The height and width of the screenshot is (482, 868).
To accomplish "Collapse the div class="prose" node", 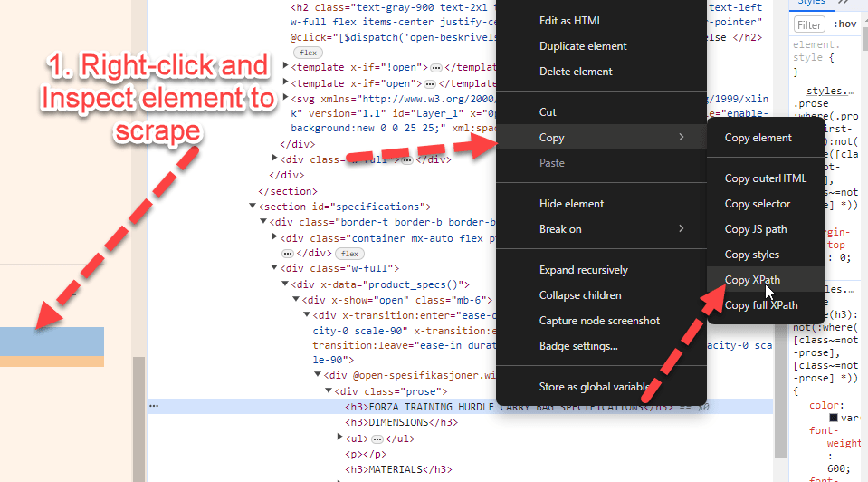I will tap(329, 391).
